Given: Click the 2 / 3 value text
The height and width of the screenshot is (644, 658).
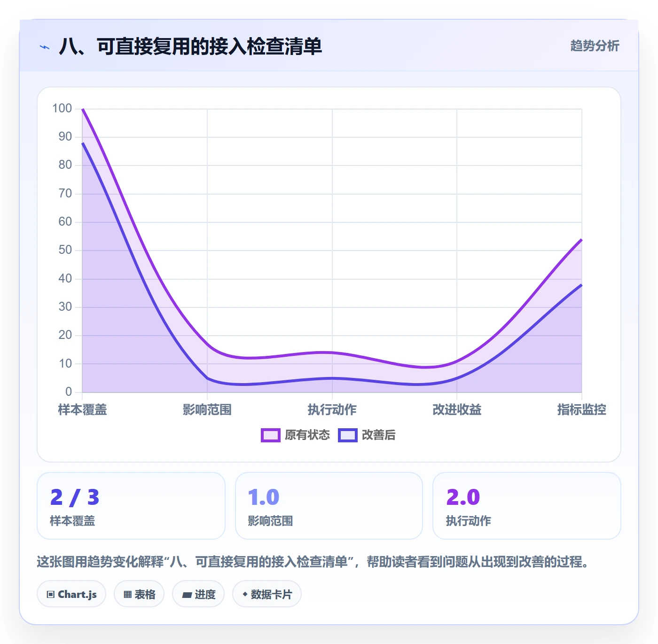Looking at the screenshot, I should 75,497.
